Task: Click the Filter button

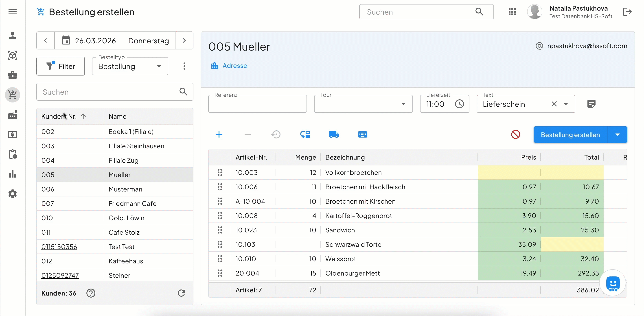Action: (x=61, y=66)
